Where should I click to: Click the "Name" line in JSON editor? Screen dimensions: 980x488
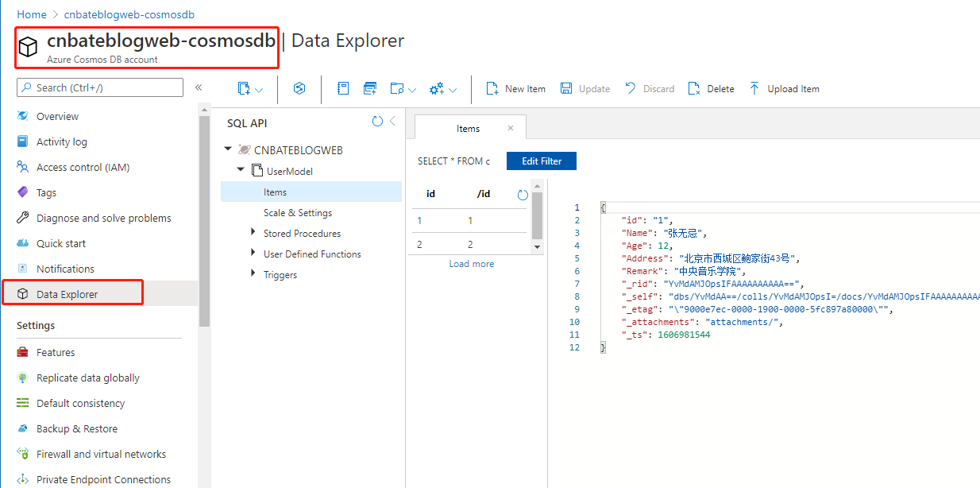click(664, 233)
